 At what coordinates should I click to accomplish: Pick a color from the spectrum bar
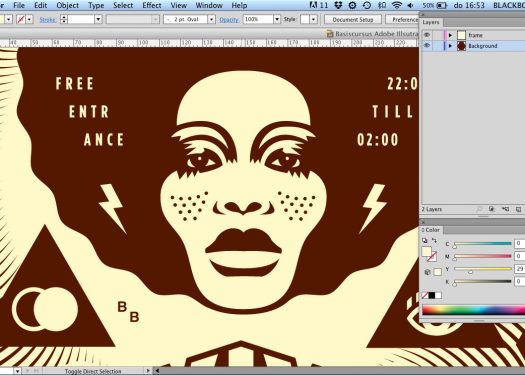(x=473, y=310)
